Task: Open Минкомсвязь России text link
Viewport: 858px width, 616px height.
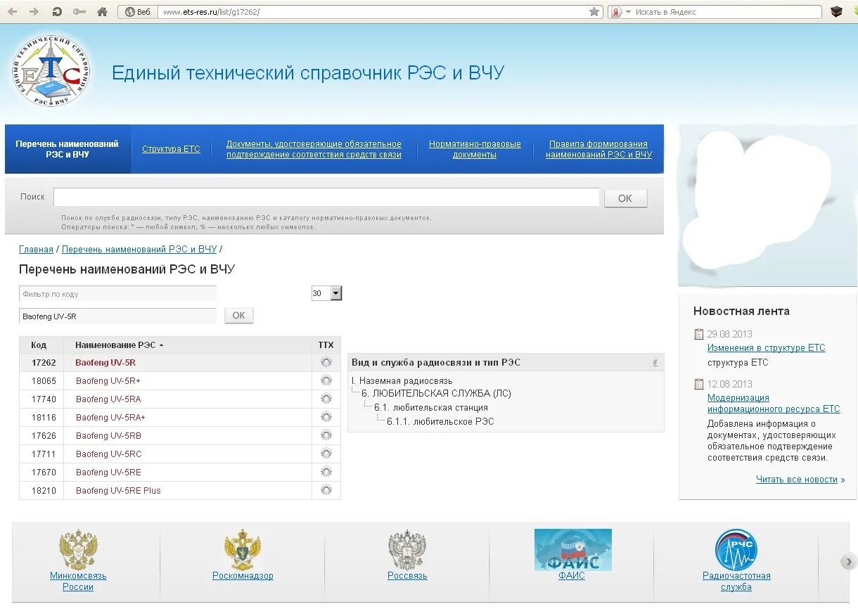Action: 78,581
